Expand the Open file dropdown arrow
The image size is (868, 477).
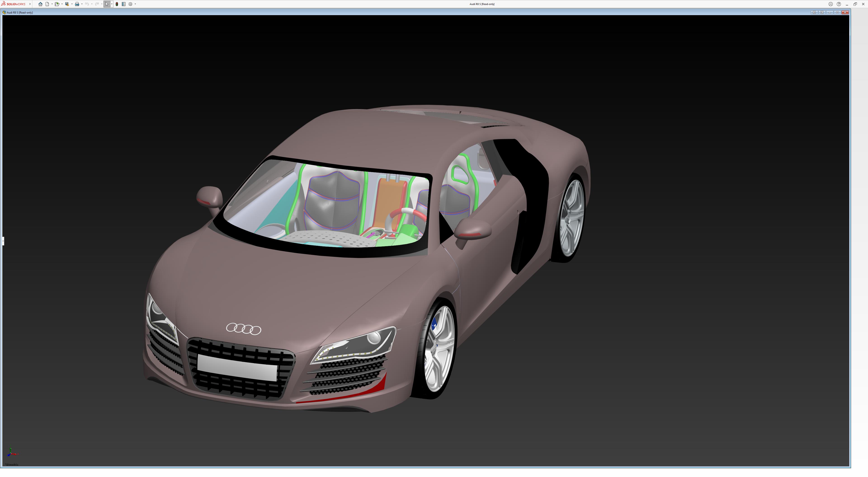(x=62, y=4)
